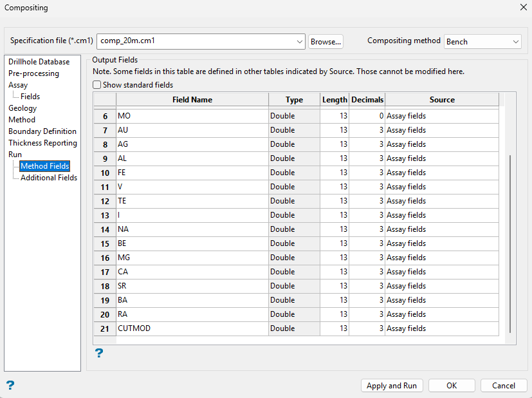
Task: Click the Source column header
Action: tap(442, 99)
